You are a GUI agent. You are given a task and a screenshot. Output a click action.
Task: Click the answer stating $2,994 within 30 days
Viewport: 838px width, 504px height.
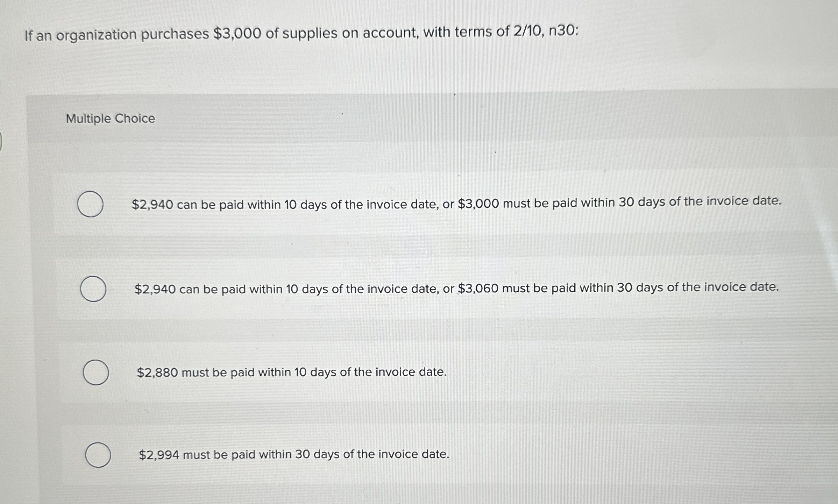[294, 454]
